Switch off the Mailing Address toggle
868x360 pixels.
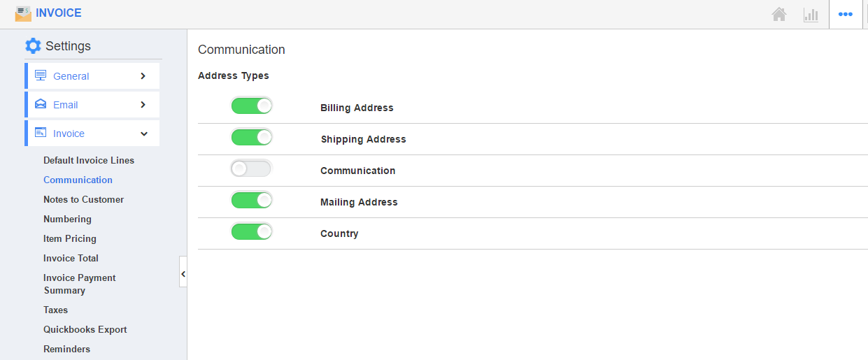pyautogui.click(x=251, y=201)
